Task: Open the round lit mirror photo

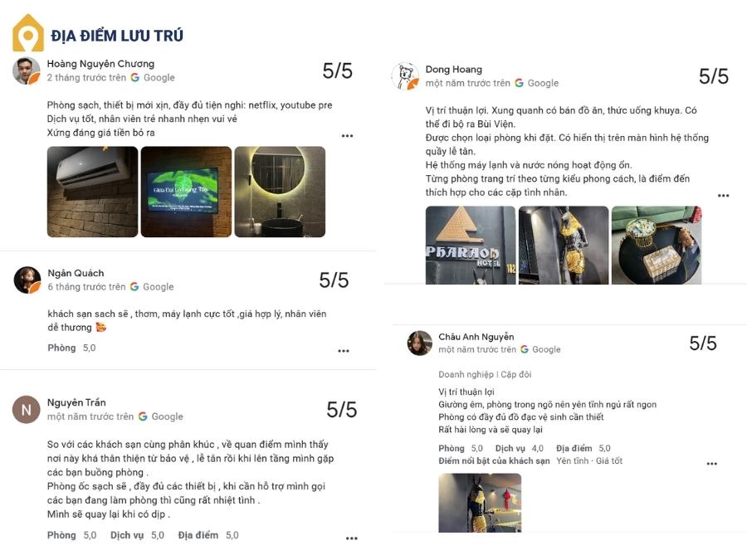Action: (281, 192)
